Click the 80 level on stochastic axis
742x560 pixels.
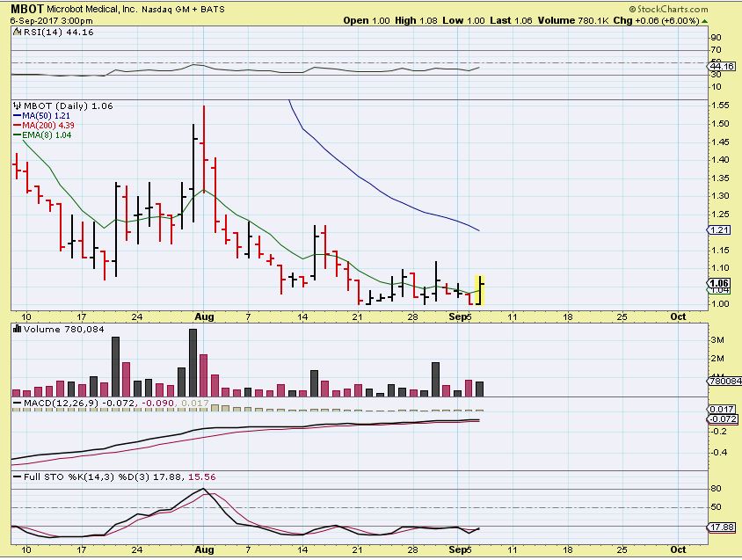coord(716,489)
